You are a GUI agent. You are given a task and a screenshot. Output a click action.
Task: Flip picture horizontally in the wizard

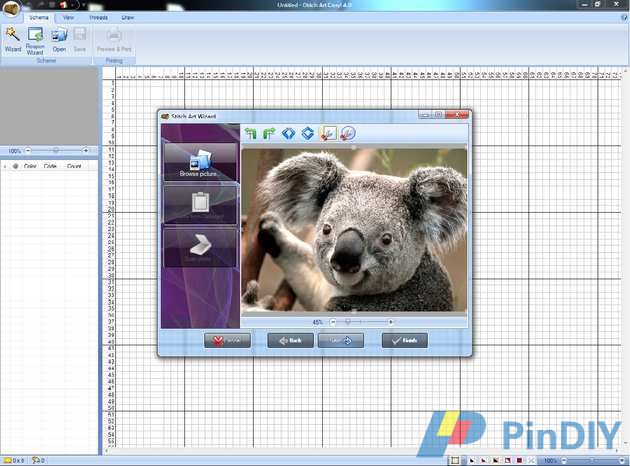(x=289, y=133)
